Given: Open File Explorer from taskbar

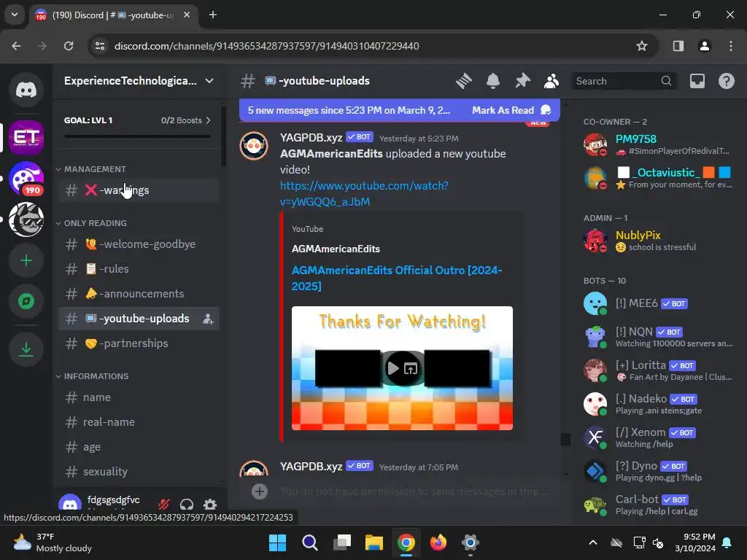Looking at the screenshot, I should tap(374, 542).
